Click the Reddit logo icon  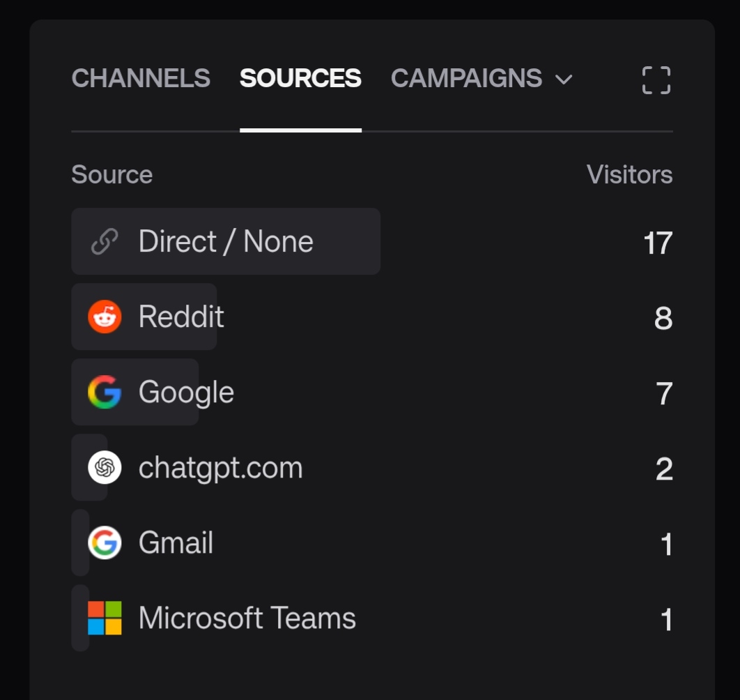(x=105, y=317)
